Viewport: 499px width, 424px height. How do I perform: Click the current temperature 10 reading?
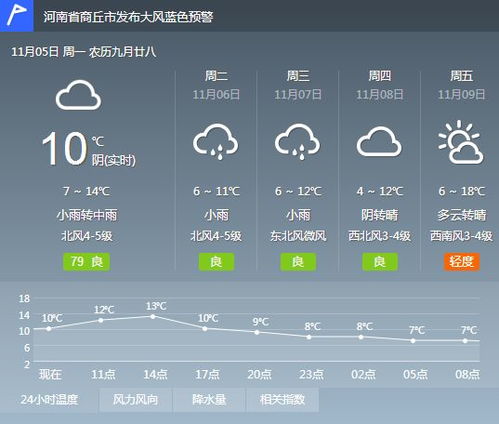point(64,148)
